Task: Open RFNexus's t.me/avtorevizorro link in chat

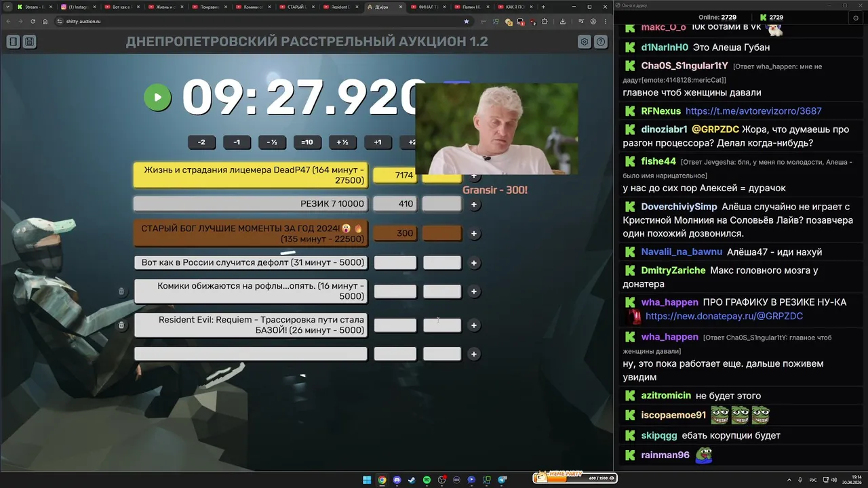Action: point(753,111)
